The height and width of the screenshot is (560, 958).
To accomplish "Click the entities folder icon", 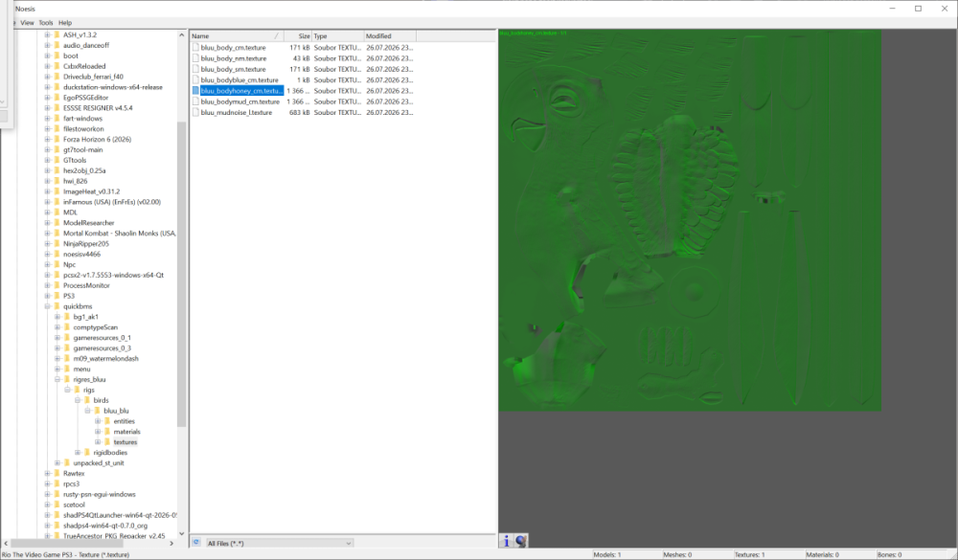I will tap(107, 421).
